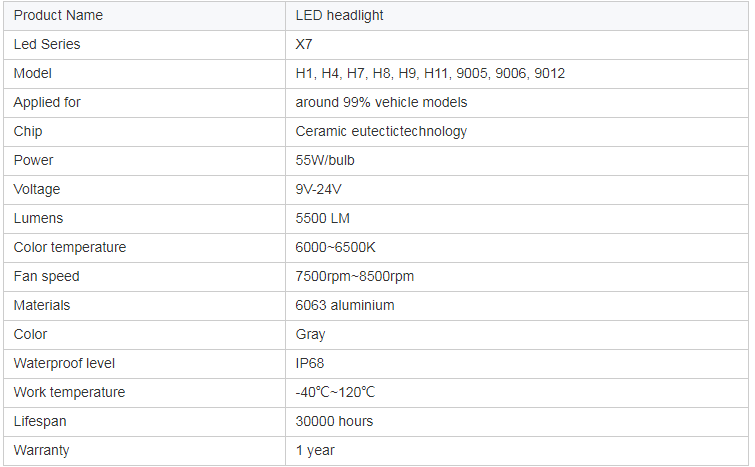Click the 7500rpm~8500rpm fan speed value
The width and height of the screenshot is (755, 467).
point(354,276)
